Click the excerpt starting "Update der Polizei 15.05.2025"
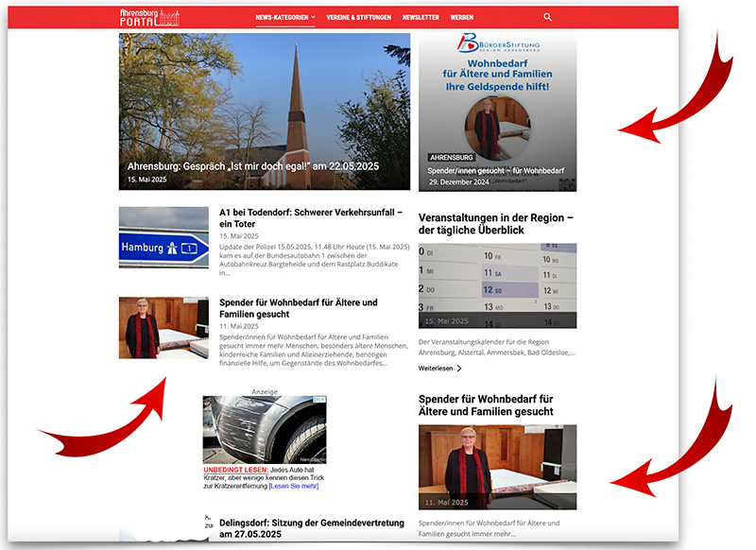Screen dimensions: 756x550 tap(315, 260)
